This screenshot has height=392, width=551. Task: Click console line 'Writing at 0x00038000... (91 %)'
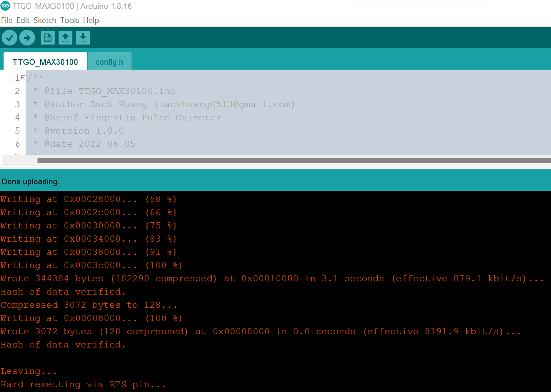(x=89, y=252)
